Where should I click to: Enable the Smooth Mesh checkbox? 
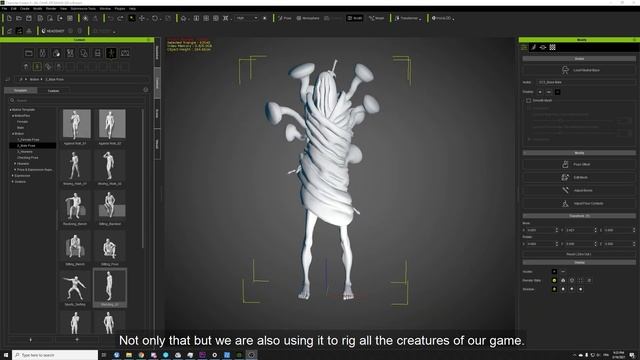coord(529,100)
